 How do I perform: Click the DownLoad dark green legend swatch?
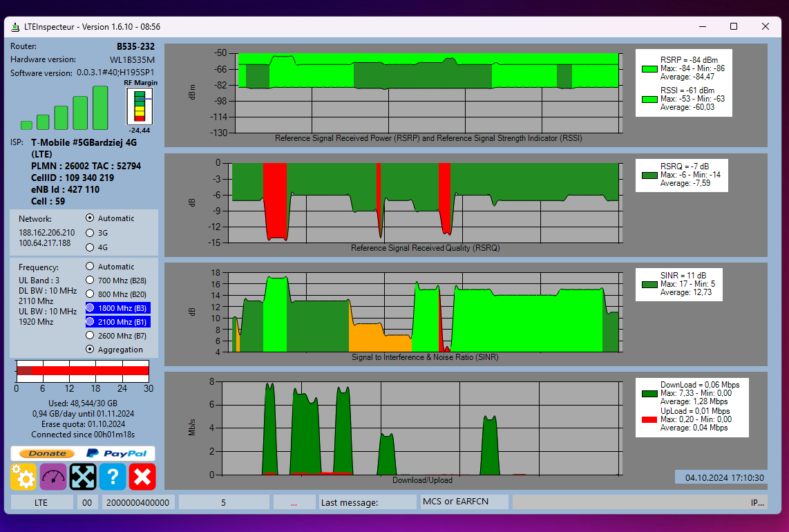coord(649,394)
